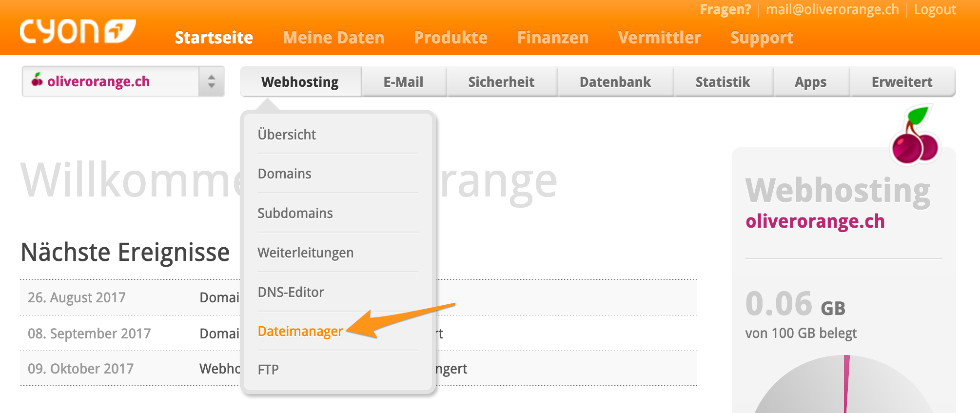Click the 08. September 2017 event date
The height and width of the screenshot is (413, 980).
coord(89,334)
